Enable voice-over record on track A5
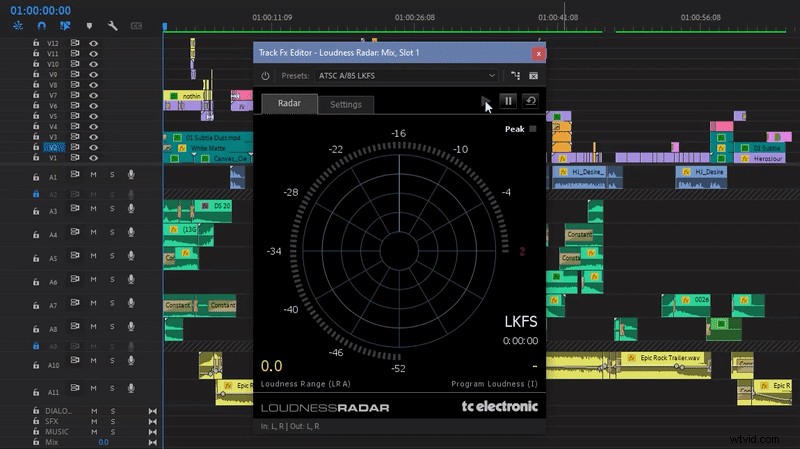This screenshot has height=449, width=800. point(131,256)
